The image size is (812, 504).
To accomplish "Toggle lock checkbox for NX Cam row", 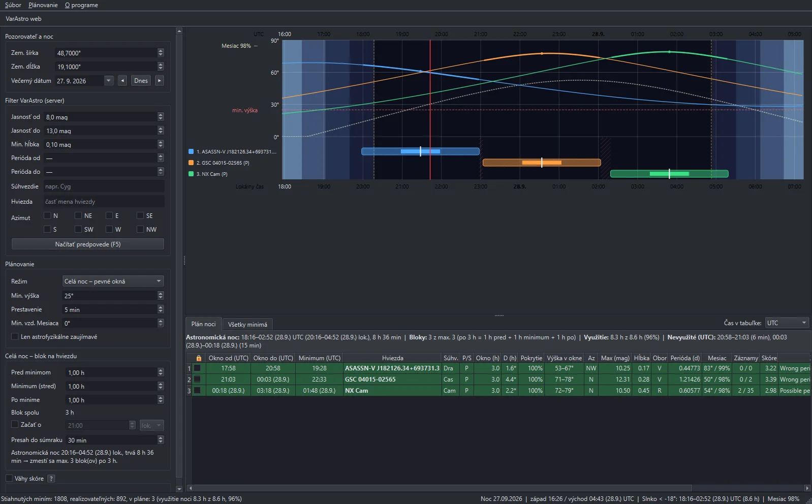I will [x=197, y=391].
